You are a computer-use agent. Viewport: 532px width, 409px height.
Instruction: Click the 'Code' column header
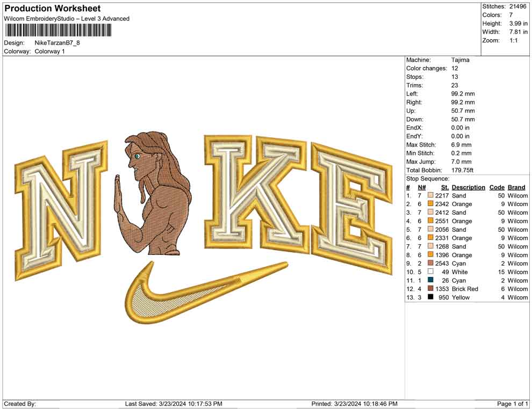[497, 187]
